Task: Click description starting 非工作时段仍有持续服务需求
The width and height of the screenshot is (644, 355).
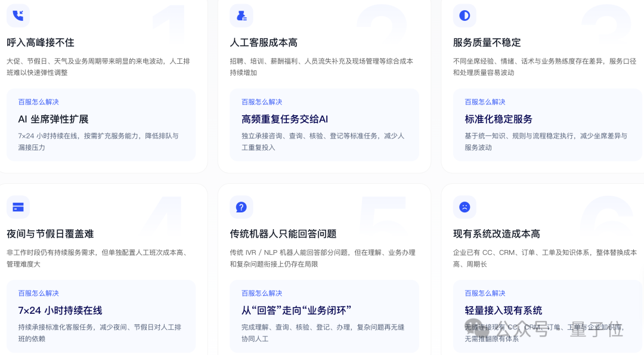Action: click(x=98, y=258)
